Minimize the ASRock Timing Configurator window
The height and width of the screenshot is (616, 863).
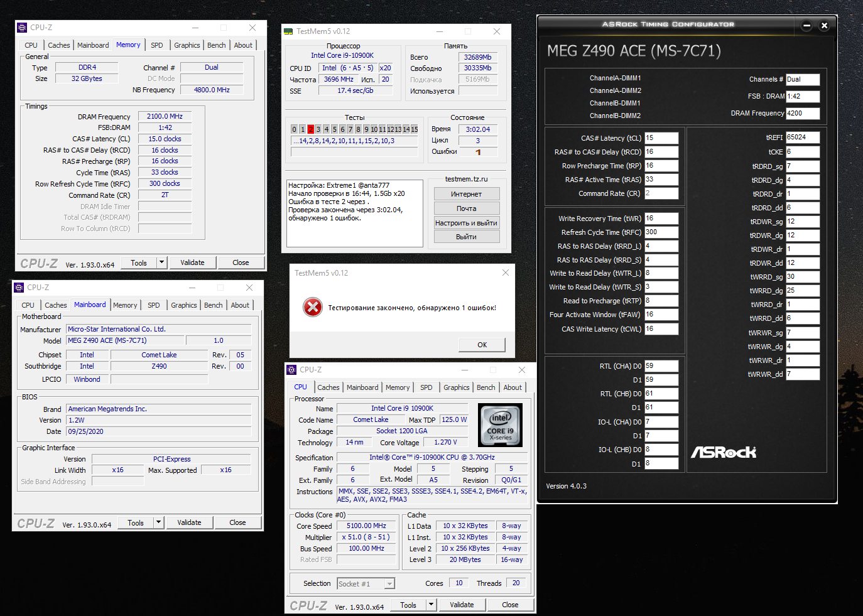coord(807,26)
